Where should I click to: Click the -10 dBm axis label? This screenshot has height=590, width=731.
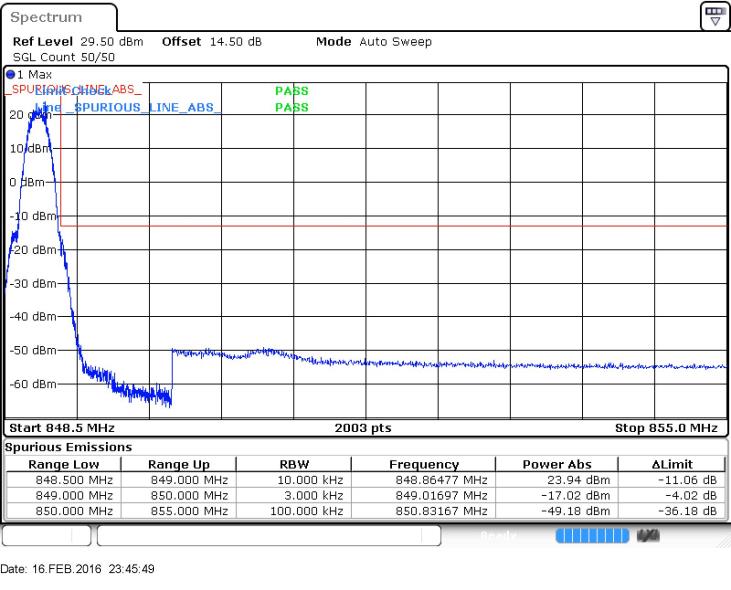[33, 216]
